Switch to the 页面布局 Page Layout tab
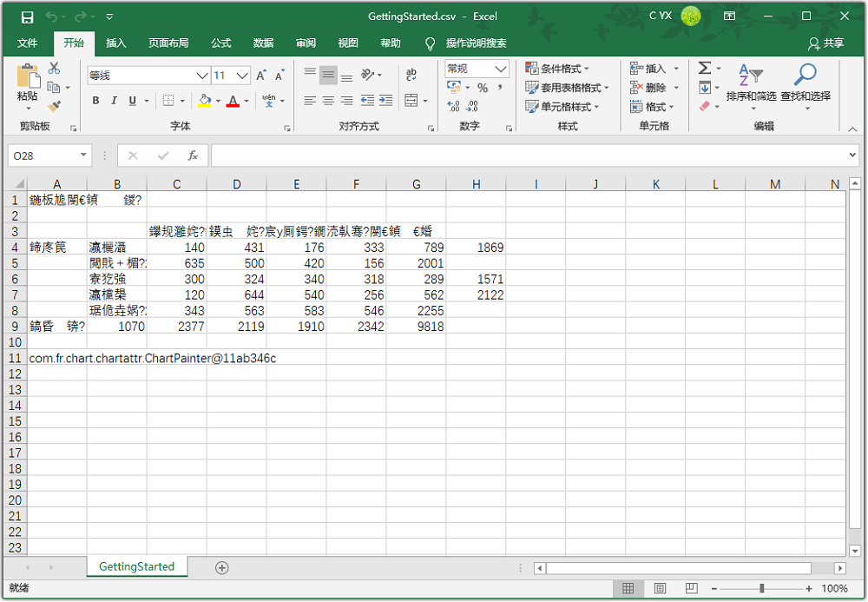 pyautogui.click(x=168, y=43)
